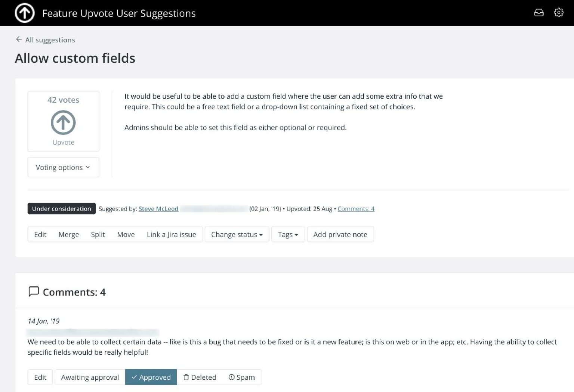
Task: Open Steve McLeod's profile link
Action: (x=158, y=209)
